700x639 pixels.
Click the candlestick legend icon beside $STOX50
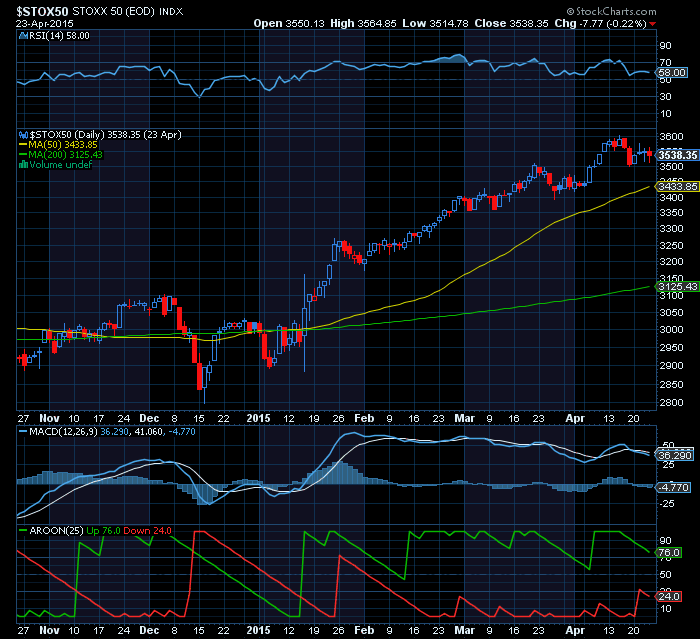click(x=23, y=135)
